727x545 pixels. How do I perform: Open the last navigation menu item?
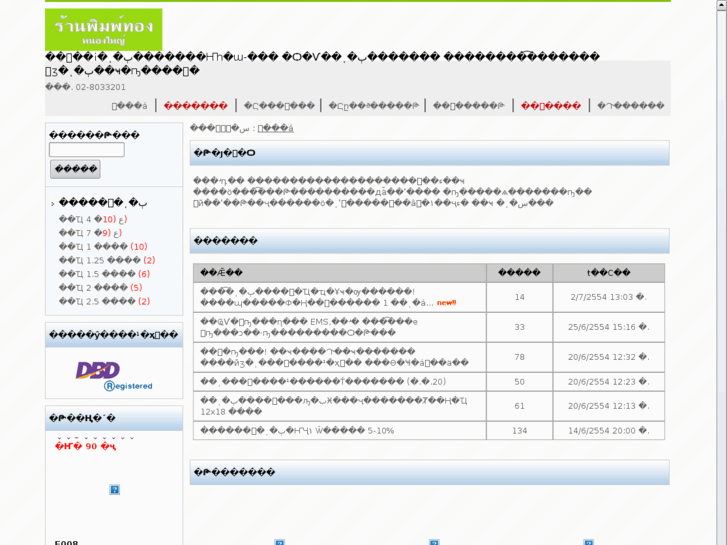point(631,106)
